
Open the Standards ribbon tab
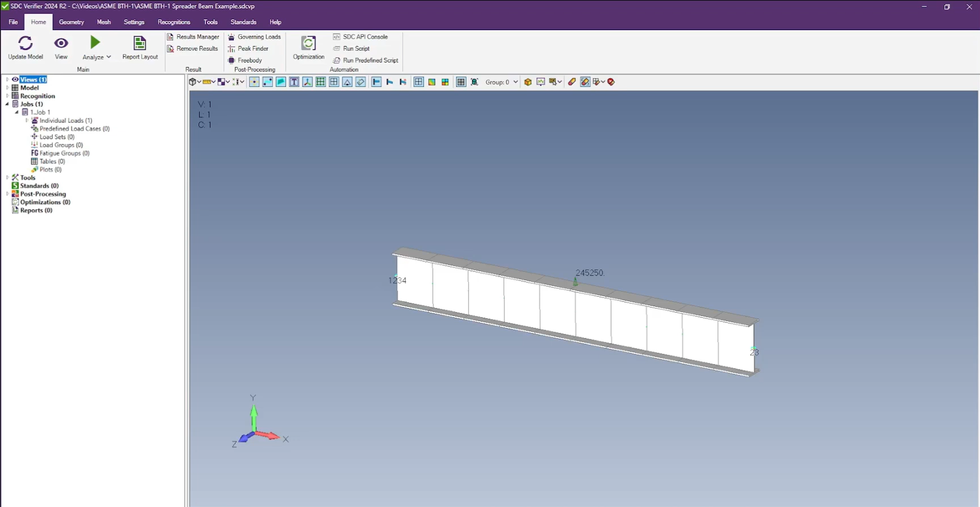(x=243, y=22)
